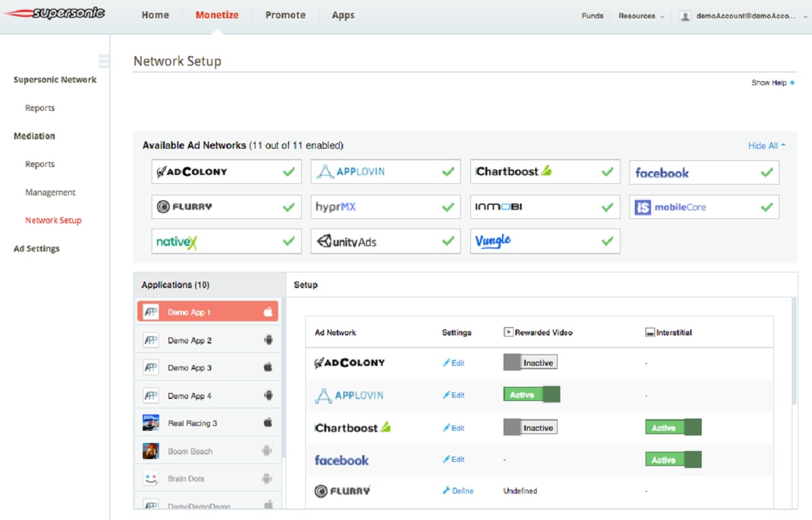This screenshot has height=520, width=812.
Task: Activate Chartboost rewarded video toggle
Action: coord(531,427)
